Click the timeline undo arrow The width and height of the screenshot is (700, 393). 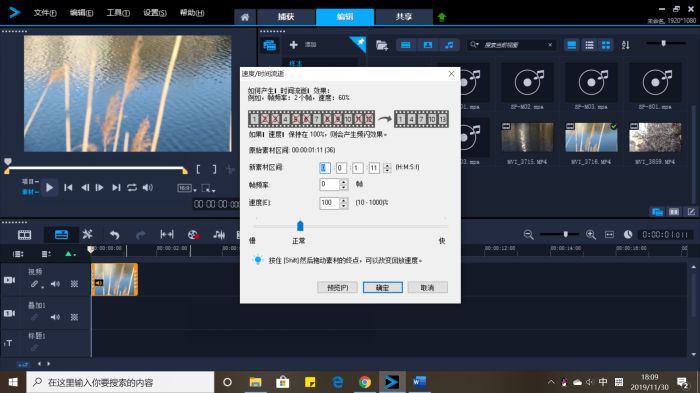pos(114,234)
